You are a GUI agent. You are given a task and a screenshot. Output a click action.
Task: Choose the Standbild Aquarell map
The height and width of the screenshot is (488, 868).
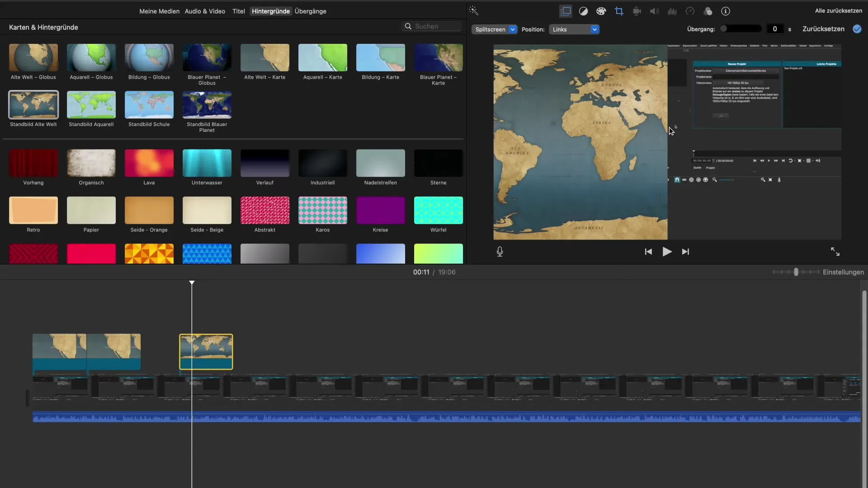(x=91, y=104)
